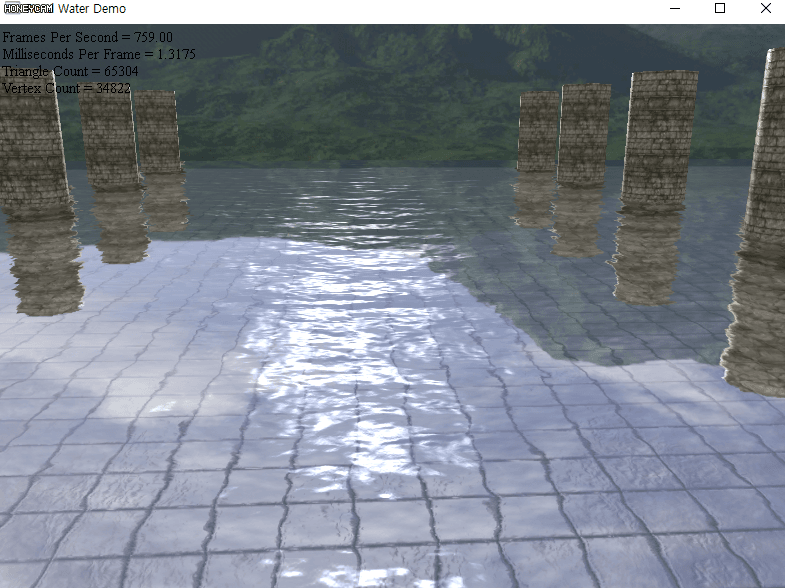Minimize the Water Demo window
The height and width of the screenshot is (588, 785).
coord(674,9)
